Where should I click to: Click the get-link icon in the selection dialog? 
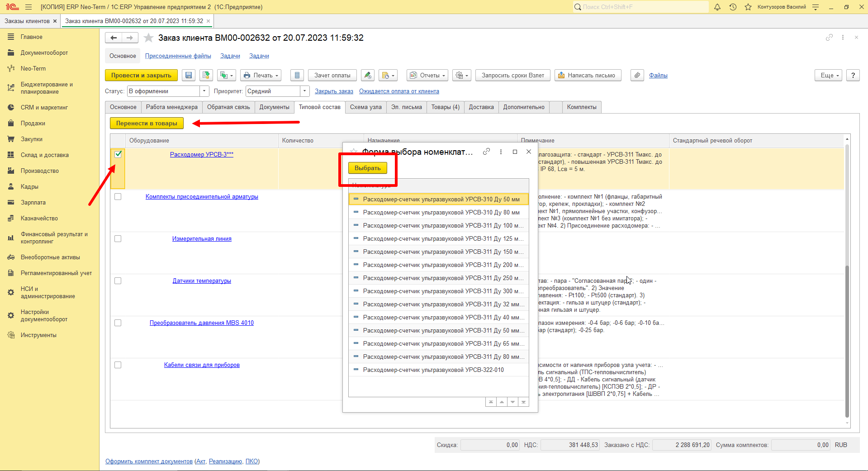(x=486, y=152)
